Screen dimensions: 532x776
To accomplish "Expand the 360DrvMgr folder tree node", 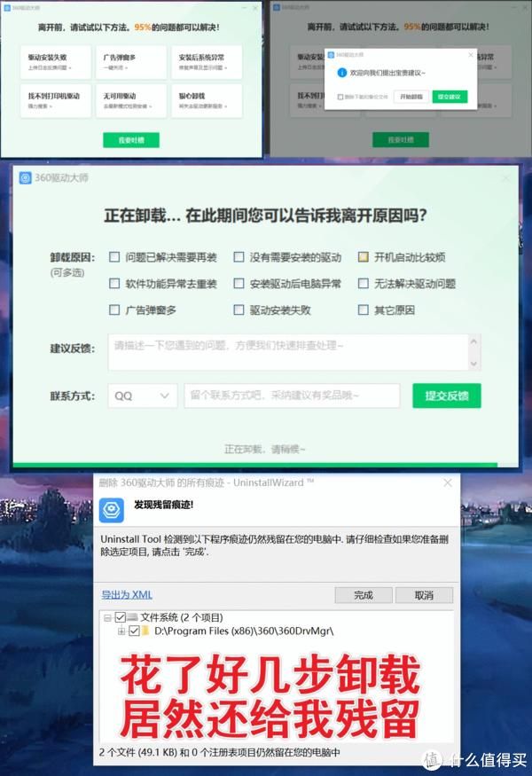I will (121, 631).
